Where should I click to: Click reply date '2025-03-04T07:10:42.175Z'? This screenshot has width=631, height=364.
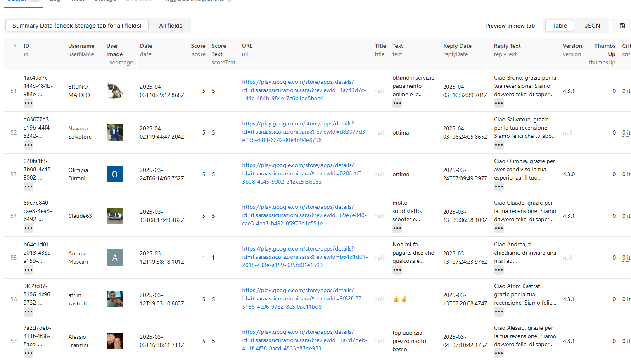(x=465, y=341)
